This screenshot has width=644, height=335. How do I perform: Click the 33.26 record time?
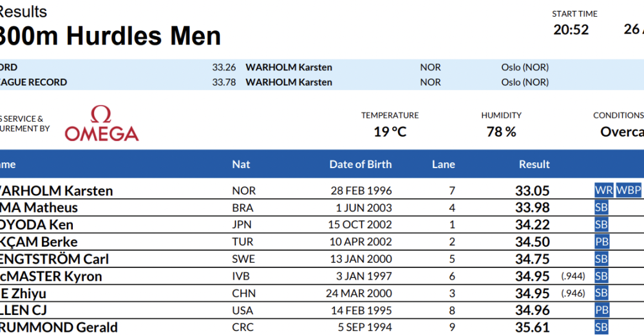[224, 67]
